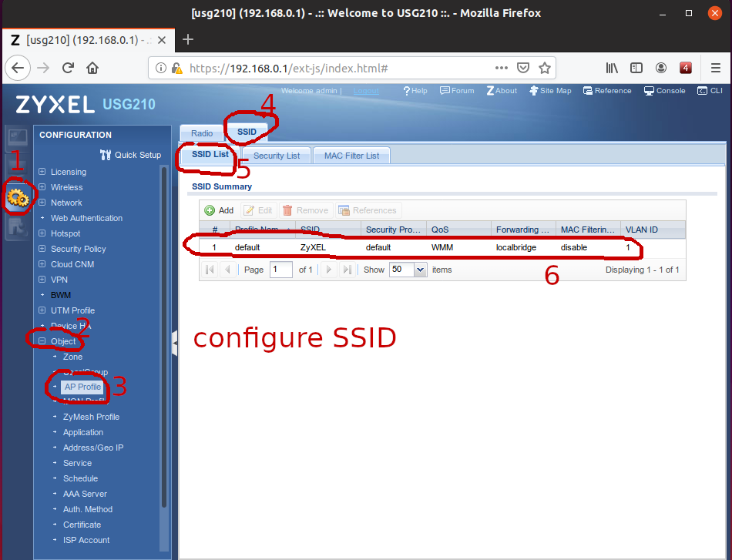Select the MAC Filter List sub-tab

tap(351, 156)
